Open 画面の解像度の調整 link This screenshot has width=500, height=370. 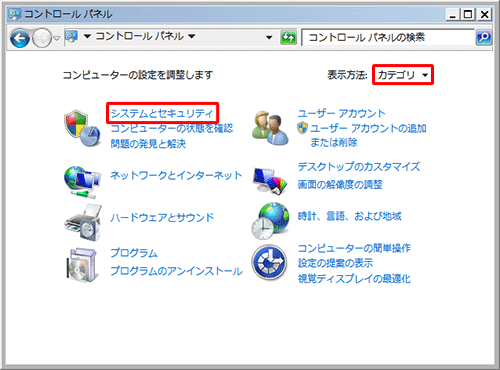click(x=340, y=184)
